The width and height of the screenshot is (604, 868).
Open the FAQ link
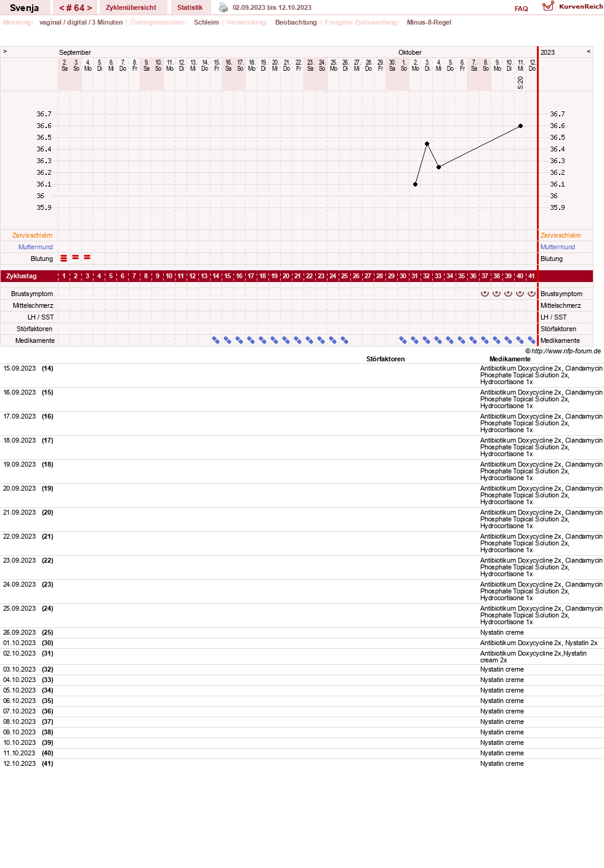pos(521,9)
